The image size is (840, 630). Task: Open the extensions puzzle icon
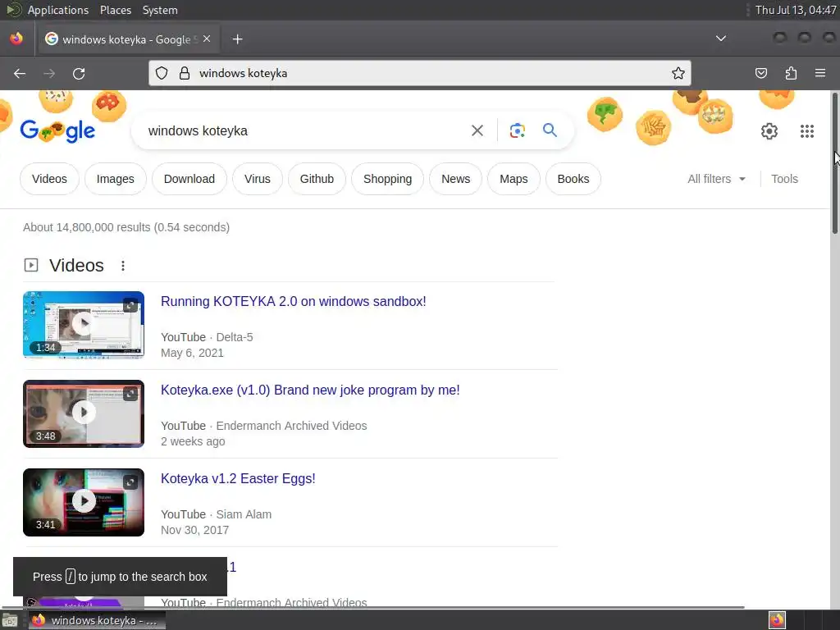click(x=791, y=73)
